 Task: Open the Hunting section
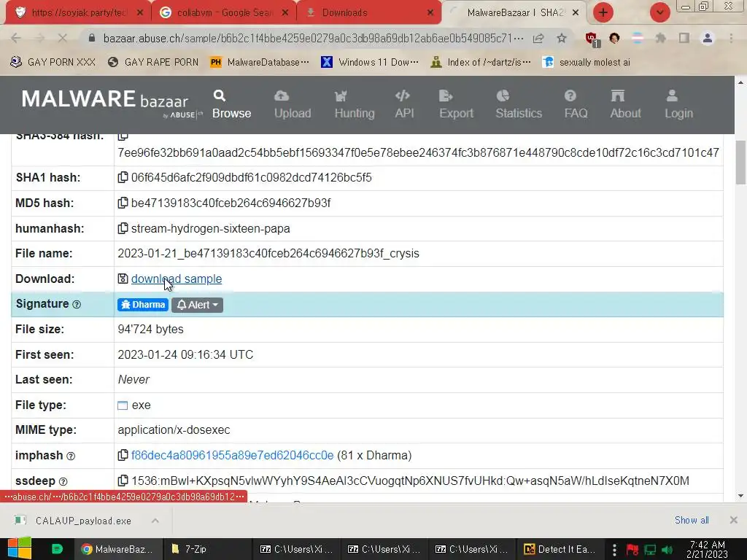click(355, 104)
